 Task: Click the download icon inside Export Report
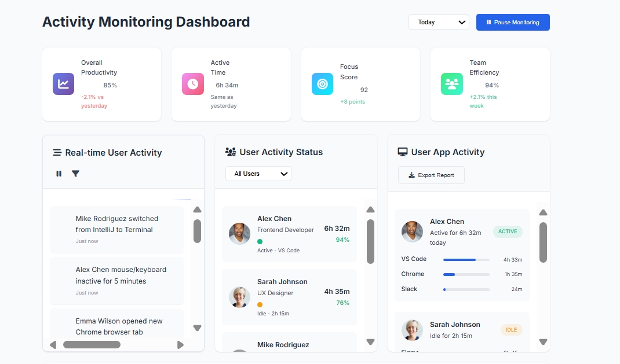point(412,175)
